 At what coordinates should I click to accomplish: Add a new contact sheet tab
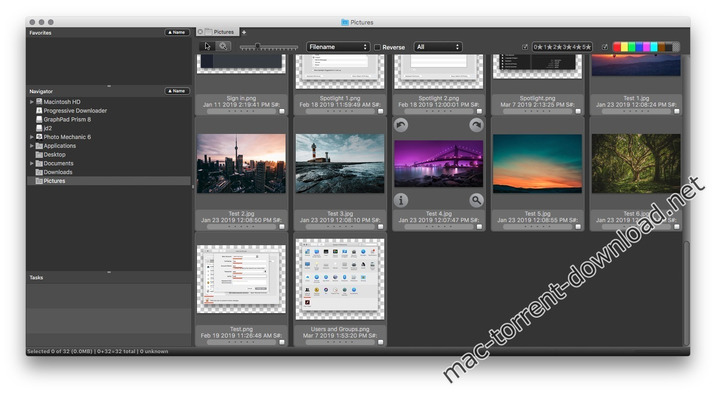(244, 32)
